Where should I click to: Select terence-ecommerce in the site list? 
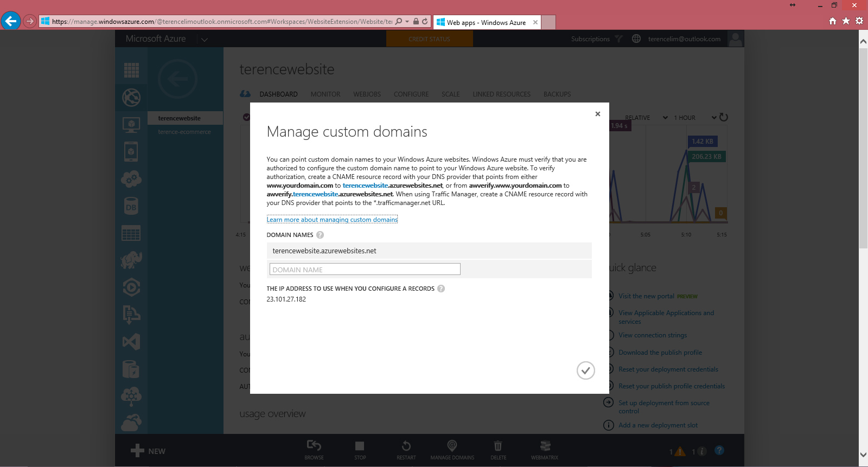(x=185, y=132)
